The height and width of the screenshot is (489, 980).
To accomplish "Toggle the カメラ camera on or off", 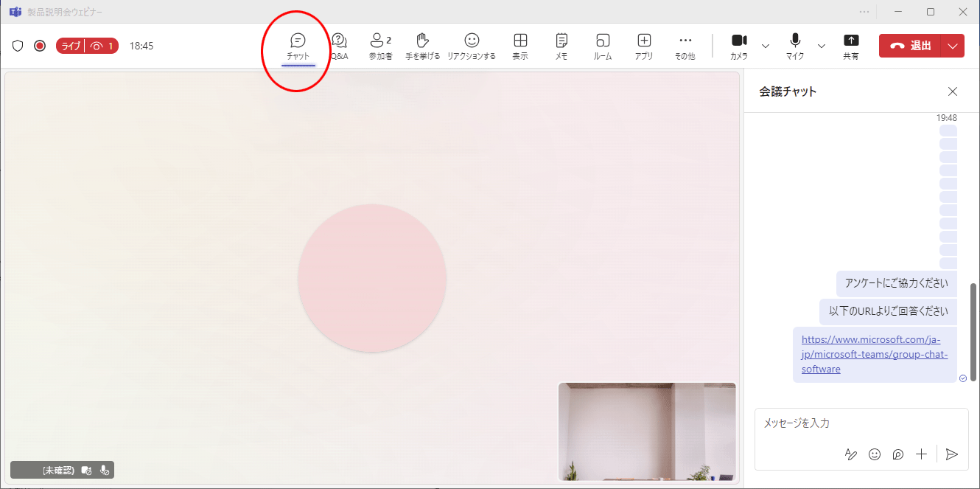I will [x=739, y=46].
